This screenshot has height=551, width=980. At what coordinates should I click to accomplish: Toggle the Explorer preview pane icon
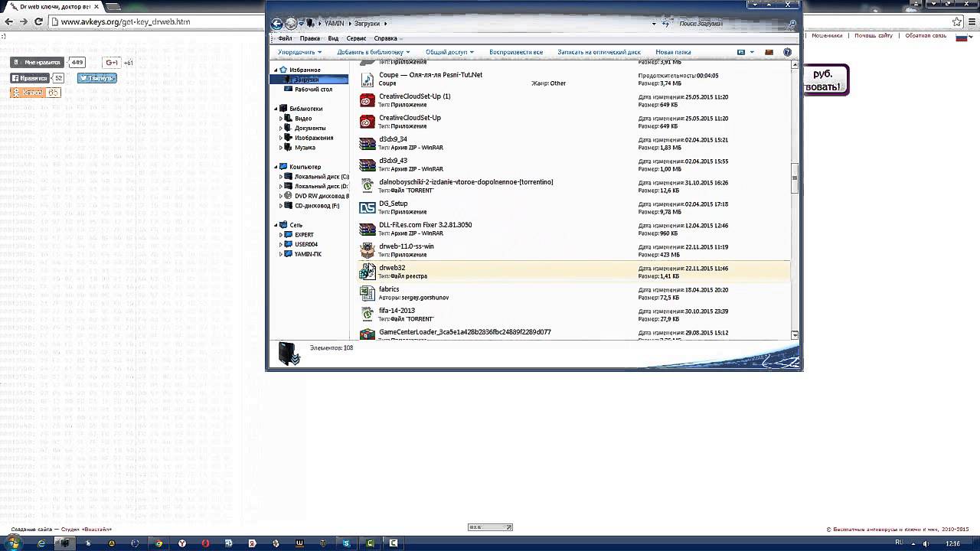tap(769, 52)
